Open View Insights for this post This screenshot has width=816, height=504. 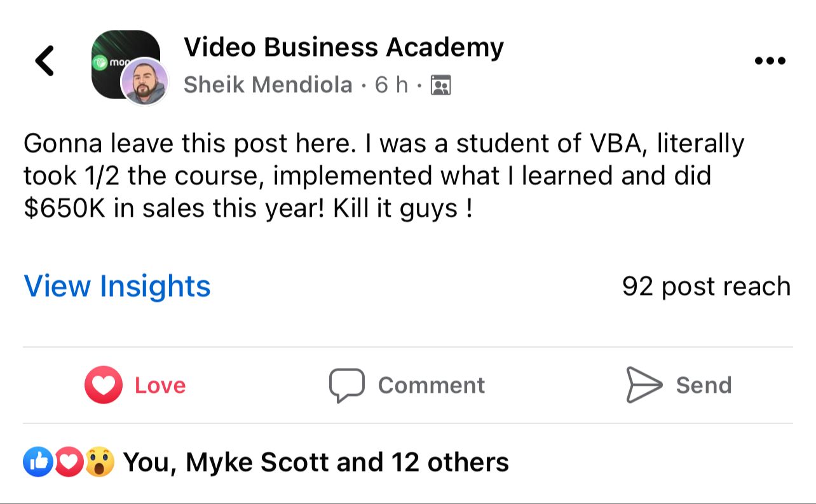[117, 286]
